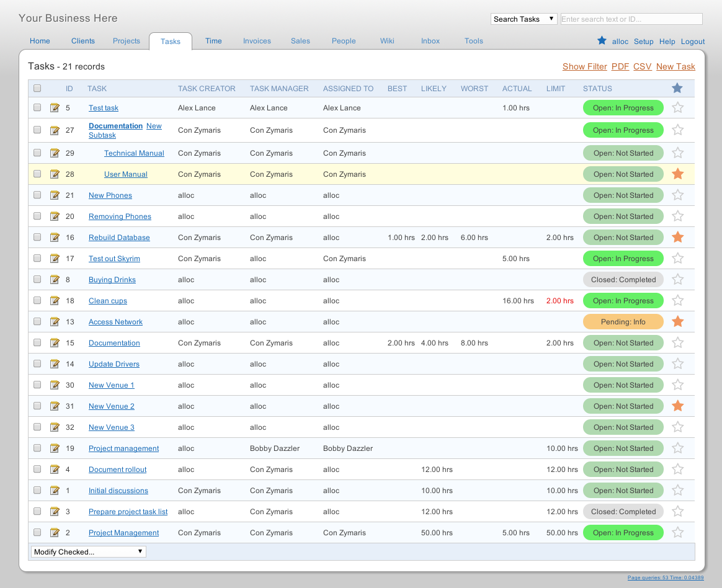Switch to the Invoices tab
Screen dimensions: 722x588
(257, 41)
